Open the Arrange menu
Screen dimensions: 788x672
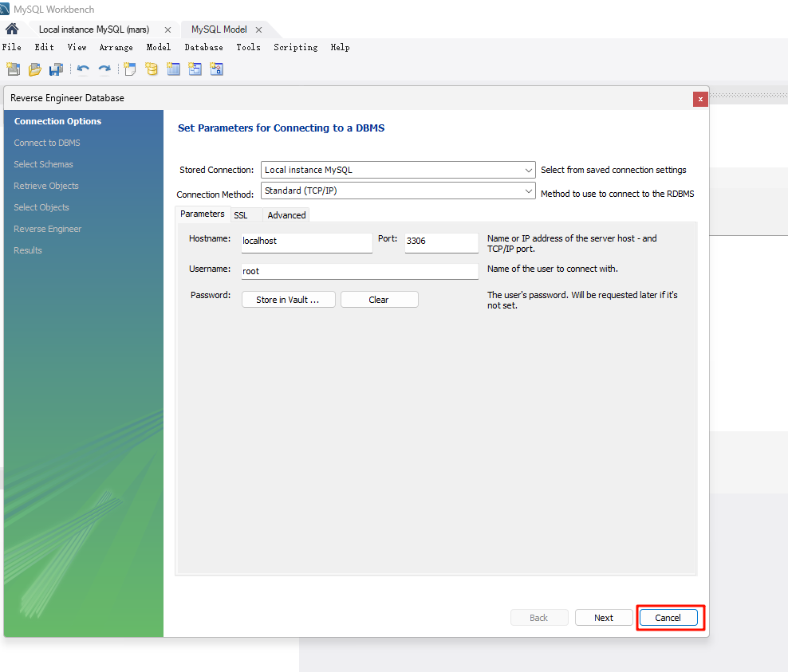tap(116, 47)
